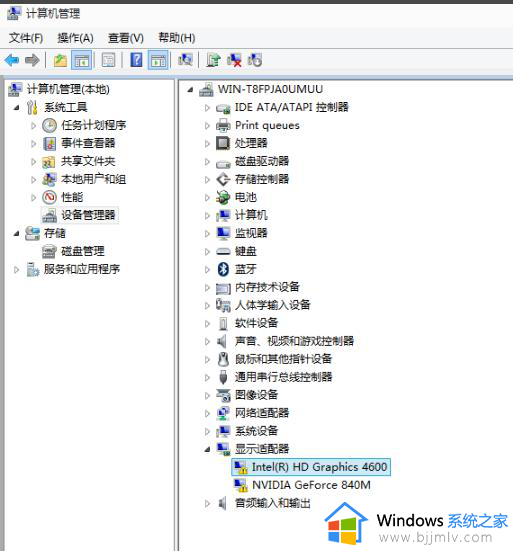
Task: Open the 帮助(H) menu
Action: pyautogui.click(x=177, y=38)
